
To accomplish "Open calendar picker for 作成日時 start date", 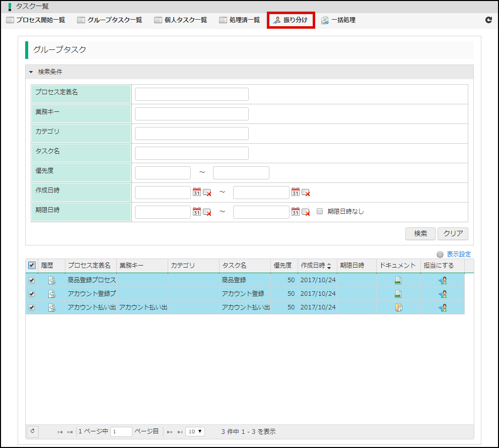I will click(x=197, y=192).
